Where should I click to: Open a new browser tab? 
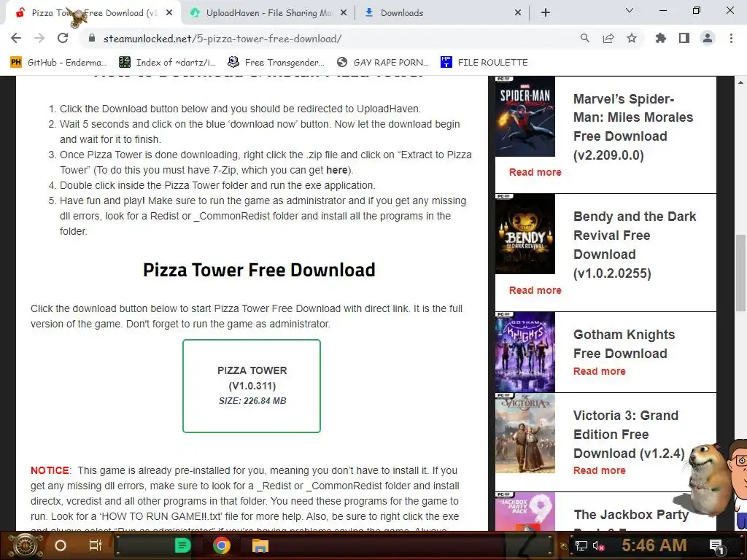pos(546,13)
